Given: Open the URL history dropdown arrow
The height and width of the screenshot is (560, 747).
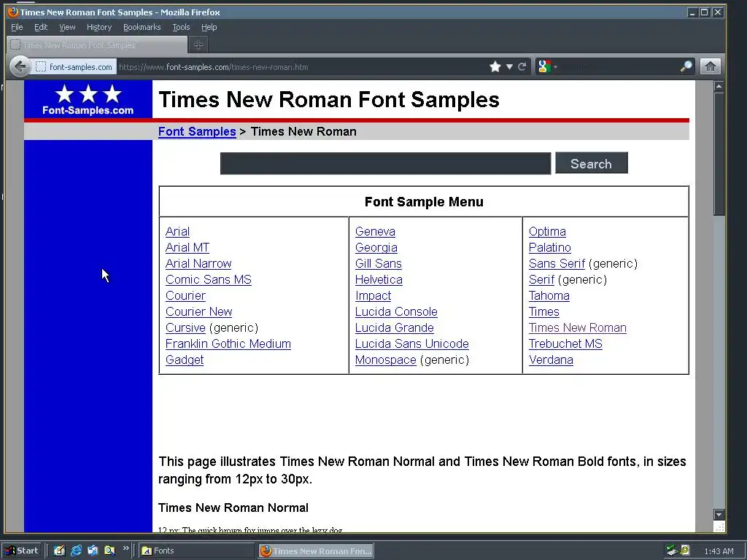Looking at the screenshot, I should click(509, 66).
